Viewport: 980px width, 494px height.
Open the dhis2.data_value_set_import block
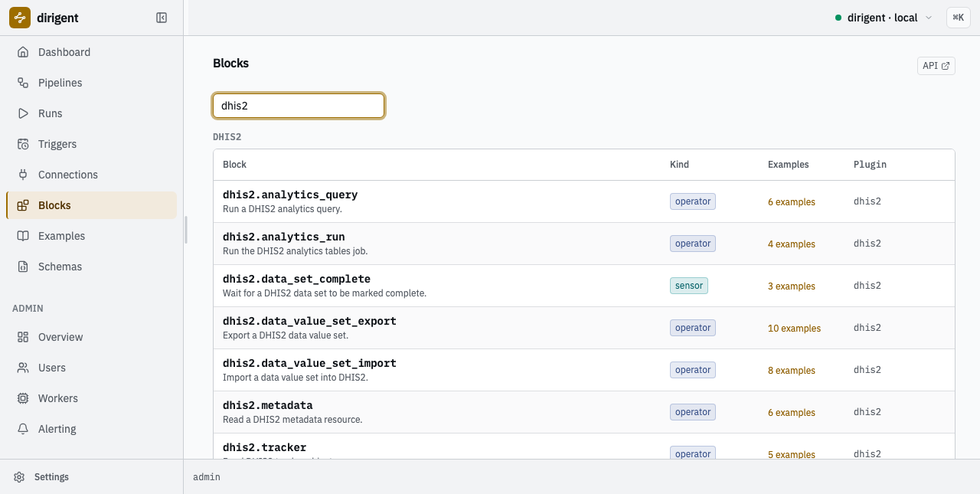[309, 363]
